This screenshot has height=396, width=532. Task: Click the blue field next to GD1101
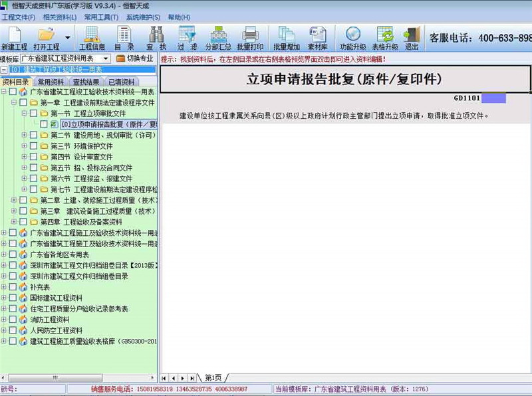point(493,98)
